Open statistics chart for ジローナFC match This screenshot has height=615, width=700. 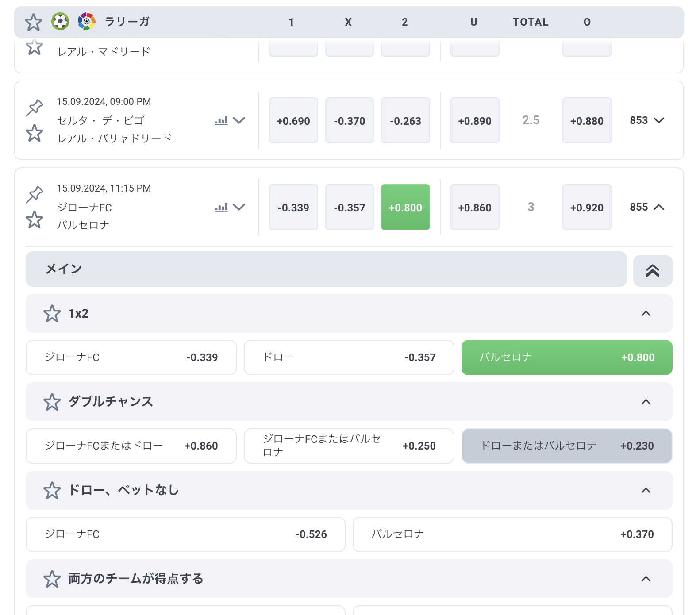click(x=221, y=207)
